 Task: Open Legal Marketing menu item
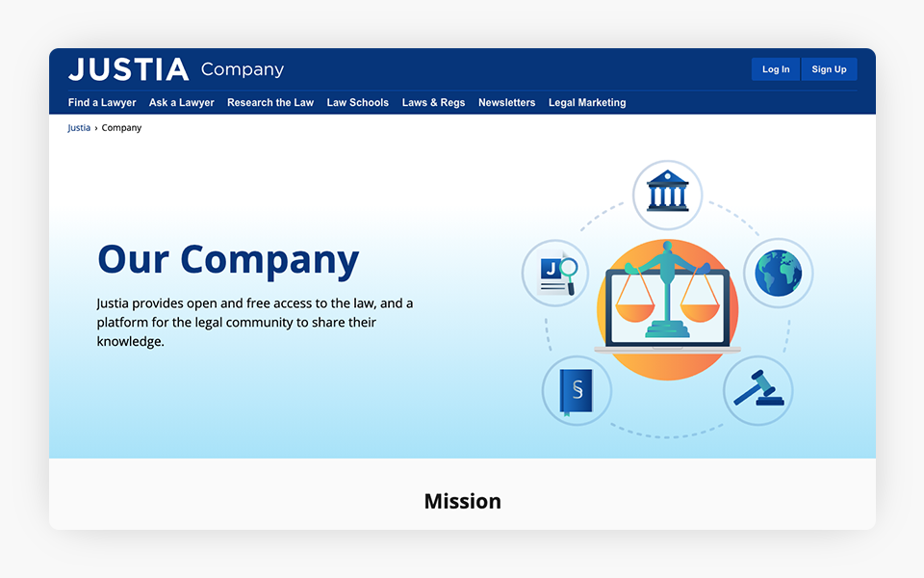tap(587, 103)
